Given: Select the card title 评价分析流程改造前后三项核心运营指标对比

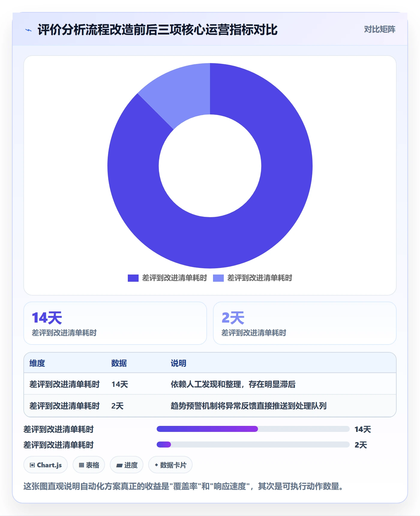Looking at the screenshot, I should pos(157,30).
